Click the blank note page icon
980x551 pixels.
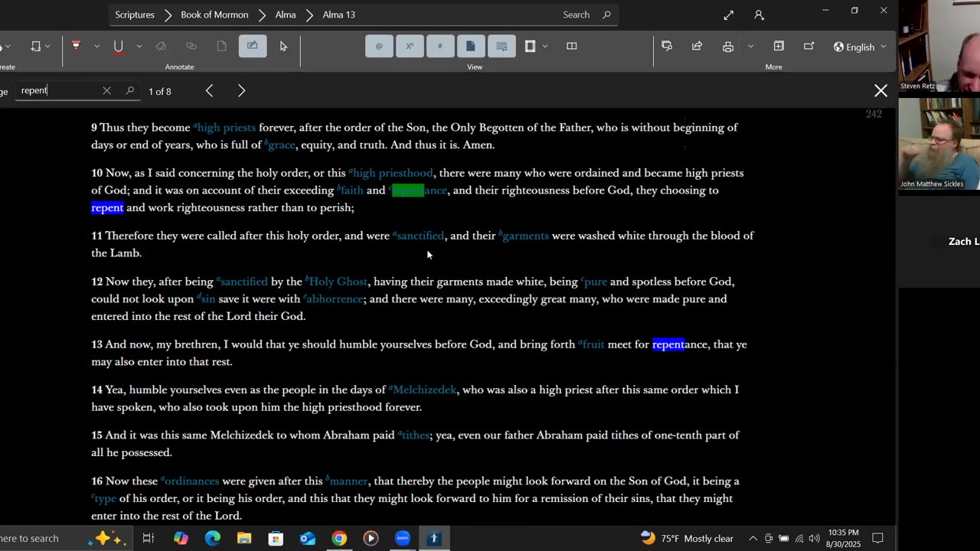[221, 46]
